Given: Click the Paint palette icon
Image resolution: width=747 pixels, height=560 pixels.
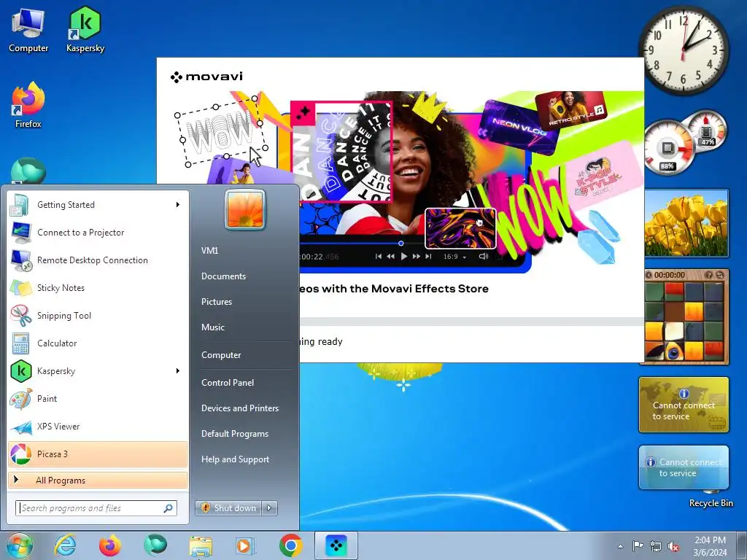Looking at the screenshot, I should [x=20, y=399].
